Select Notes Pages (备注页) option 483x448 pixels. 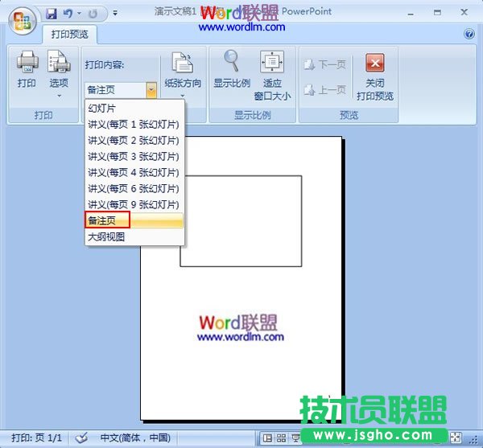point(134,220)
